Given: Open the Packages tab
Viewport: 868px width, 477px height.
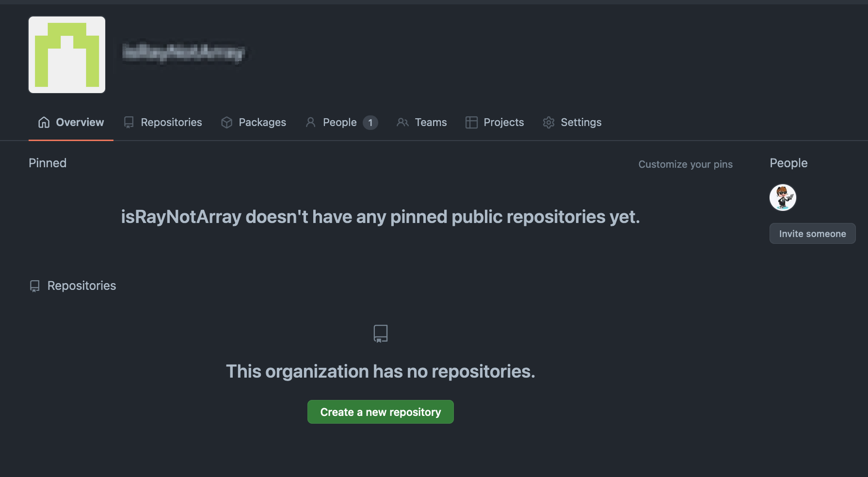Looking at the screenshot, I should (262, 123).
